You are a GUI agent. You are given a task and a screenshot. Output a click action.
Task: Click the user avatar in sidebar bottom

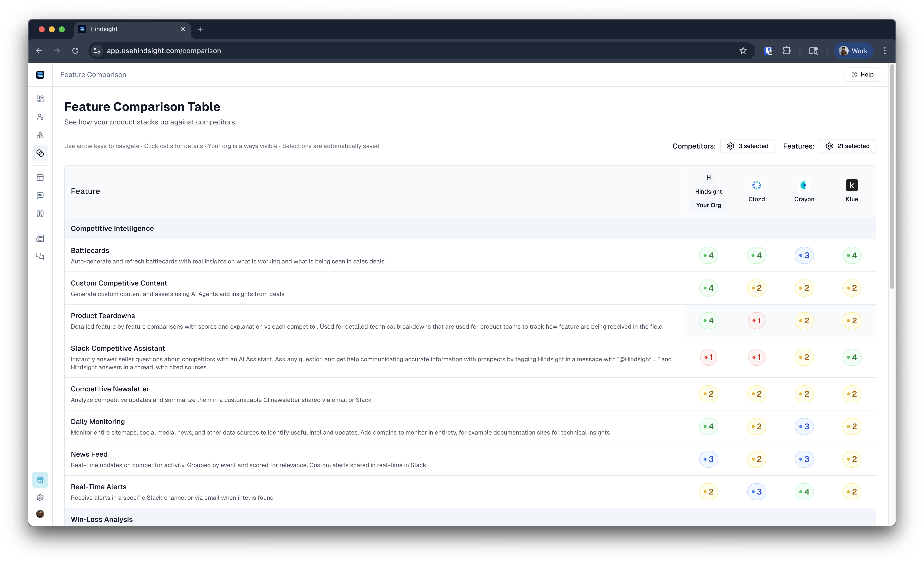click(40, 514)
